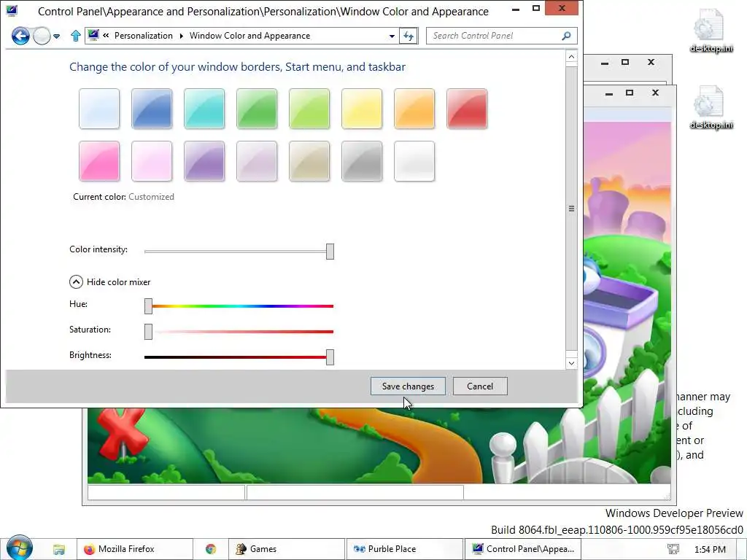
Task: Click the scrollbar up arrow
Action: tap(572, 57)
